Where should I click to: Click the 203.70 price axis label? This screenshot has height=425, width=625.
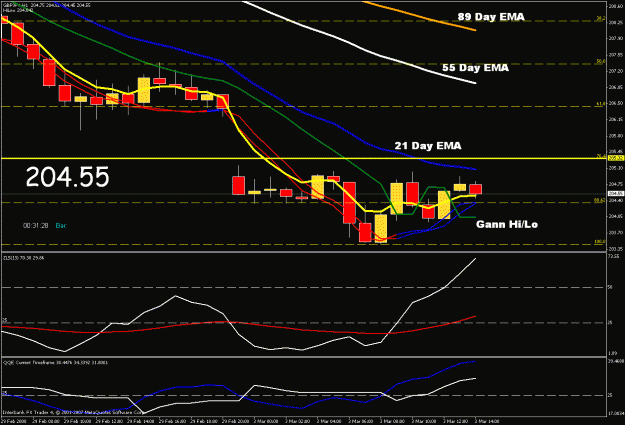point(616,232)
